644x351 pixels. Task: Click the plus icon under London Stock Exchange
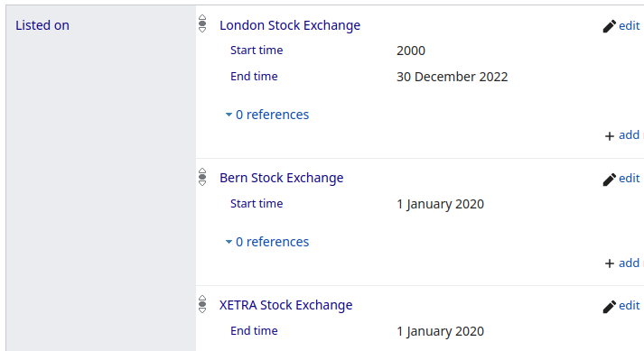[x=610, y=136]
